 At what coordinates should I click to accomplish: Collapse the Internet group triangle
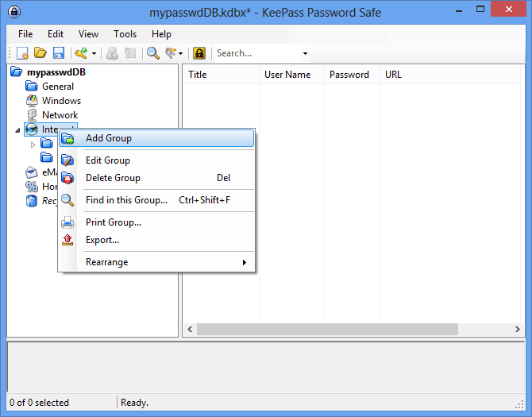click(17, 130)
